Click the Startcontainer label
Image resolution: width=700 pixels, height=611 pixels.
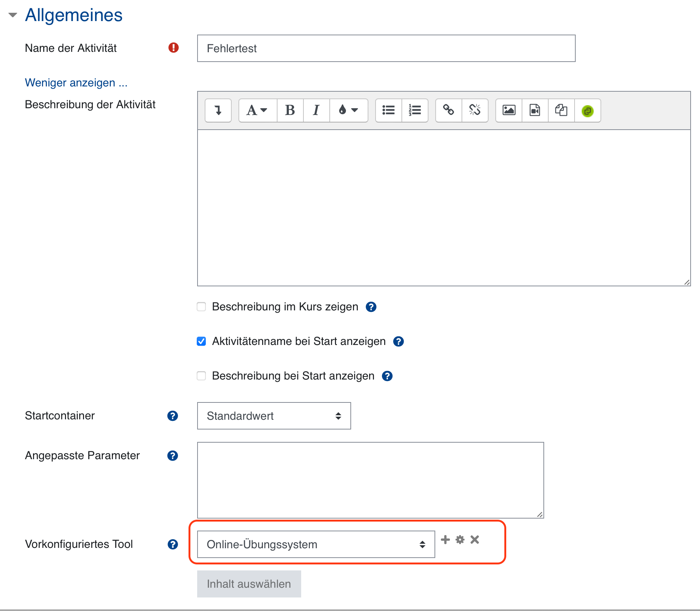(x=60, y=416)
